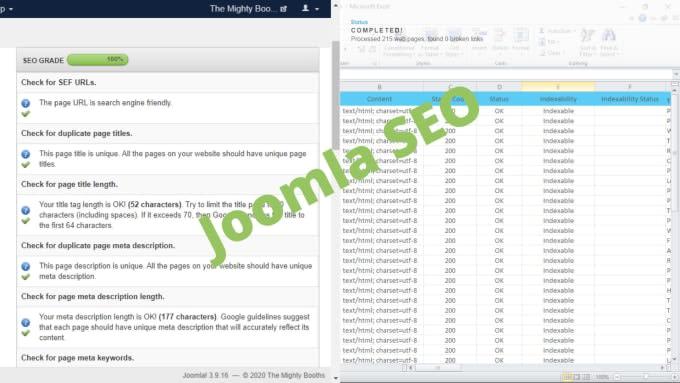Click the COMPLETED! status text in Excel

(x=377, y=30)
